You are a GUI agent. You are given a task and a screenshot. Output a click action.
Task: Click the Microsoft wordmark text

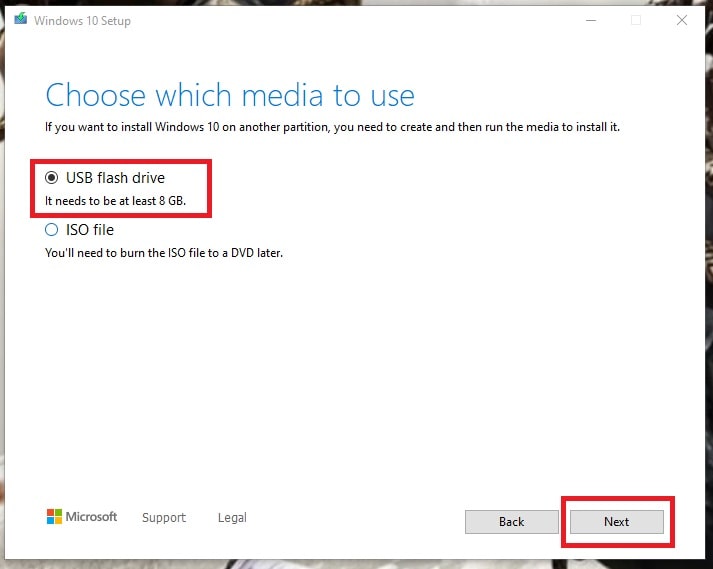point(92,517)
